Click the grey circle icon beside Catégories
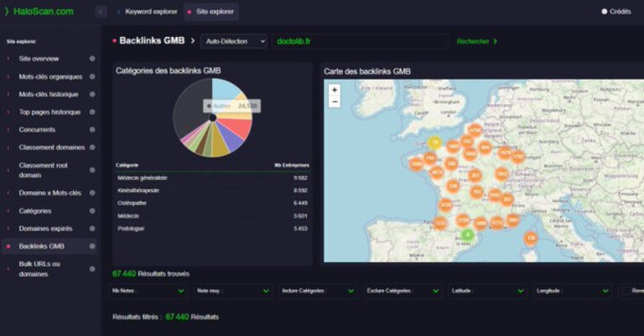 92,211
